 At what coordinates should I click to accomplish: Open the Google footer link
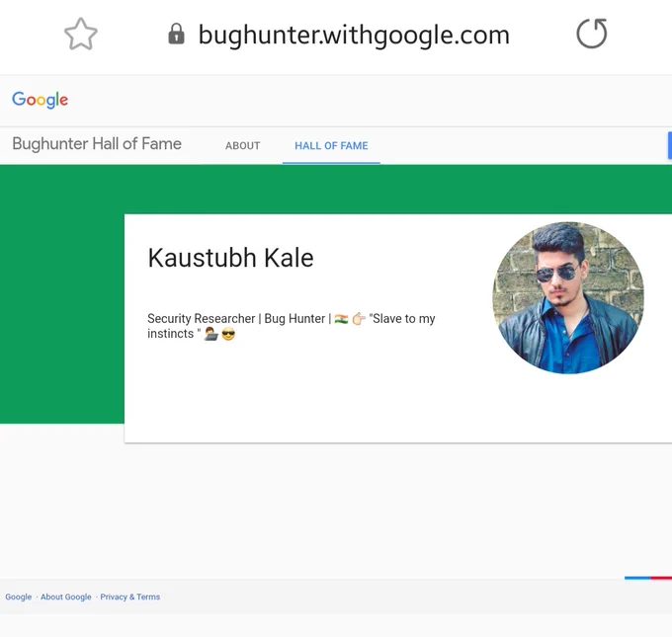tap(19, 597)
